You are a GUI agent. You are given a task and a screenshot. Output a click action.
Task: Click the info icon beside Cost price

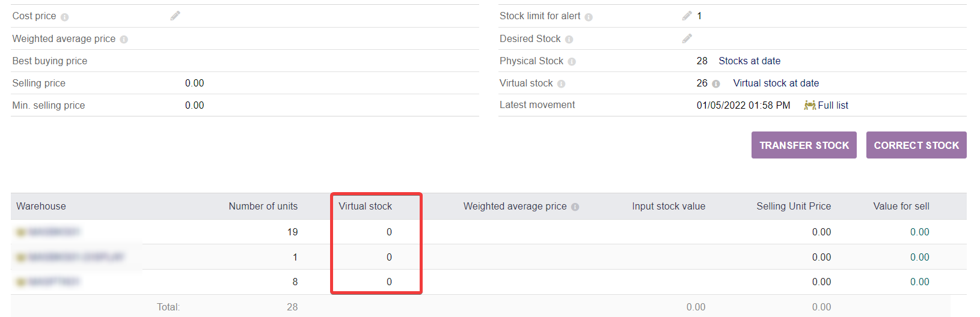(65, 17)
